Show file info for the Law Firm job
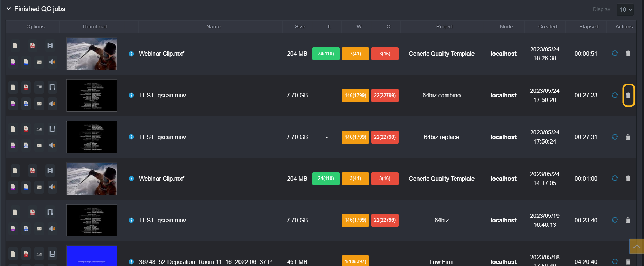This screenshot has width=644, height=266. [x=131, y=262]
